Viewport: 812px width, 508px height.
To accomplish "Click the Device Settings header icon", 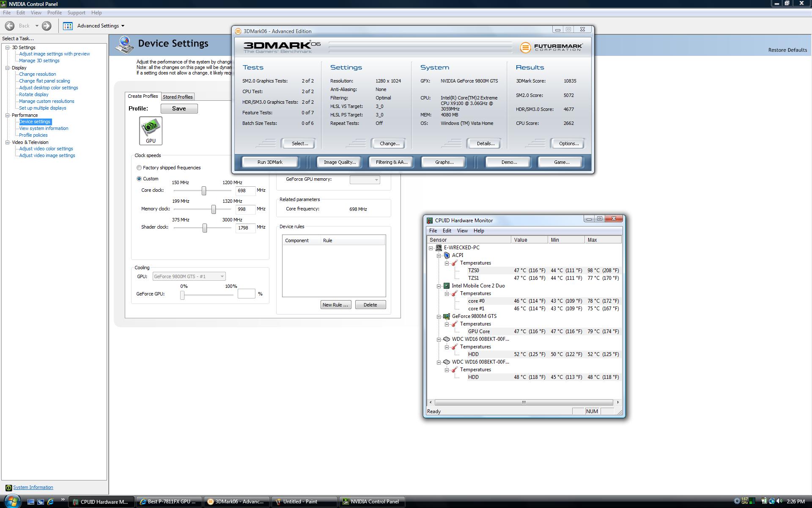I will [124, 45].
